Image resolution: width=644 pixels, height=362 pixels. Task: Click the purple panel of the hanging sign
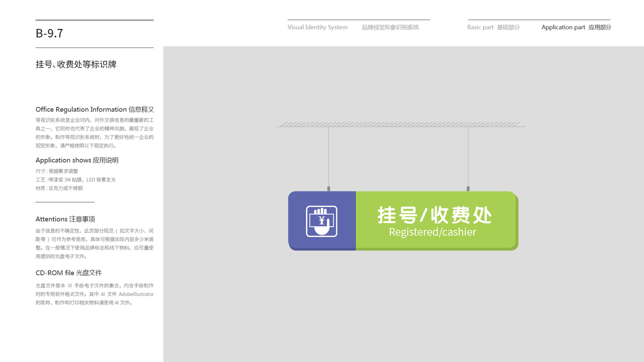coord(322,220)
